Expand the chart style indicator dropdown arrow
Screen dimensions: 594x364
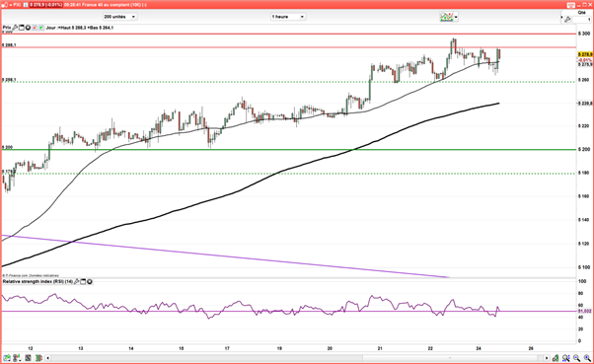pos(456,17)
